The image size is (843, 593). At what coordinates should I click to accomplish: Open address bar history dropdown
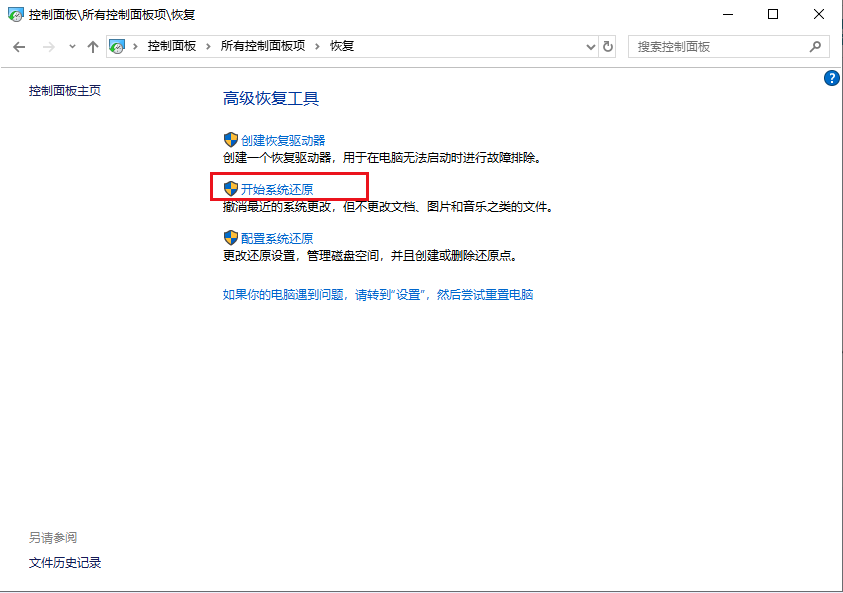point(590,47)
